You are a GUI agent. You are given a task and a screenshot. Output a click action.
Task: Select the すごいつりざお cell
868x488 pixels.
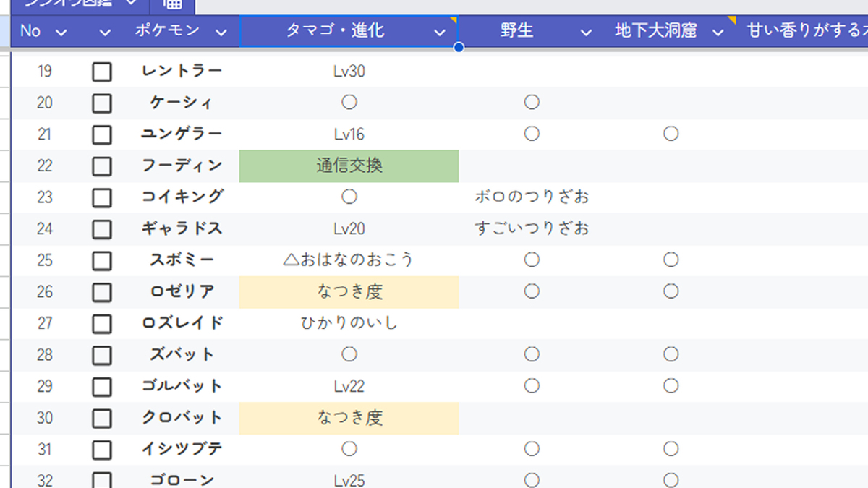coord(532,229)
